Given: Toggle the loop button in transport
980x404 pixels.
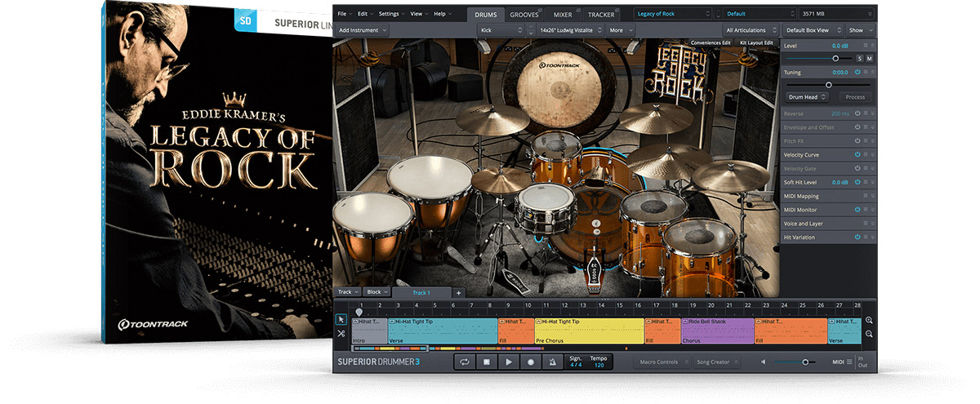Looking at the screenshot, I should coord(465,362).
